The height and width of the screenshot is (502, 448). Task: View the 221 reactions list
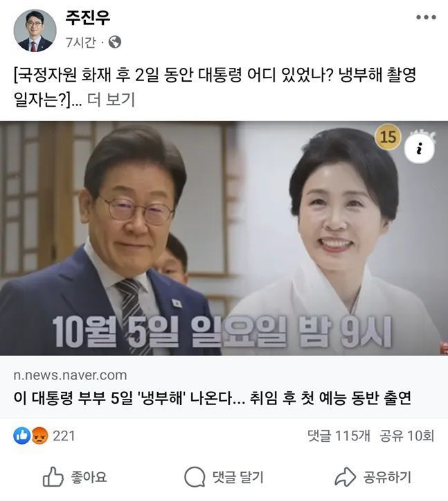click(x=64, y=436)
